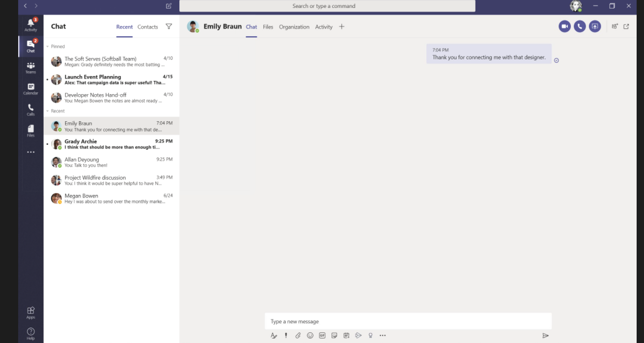
Task: Toggle message delivery options with the exclamation icon
Action: 285,335
